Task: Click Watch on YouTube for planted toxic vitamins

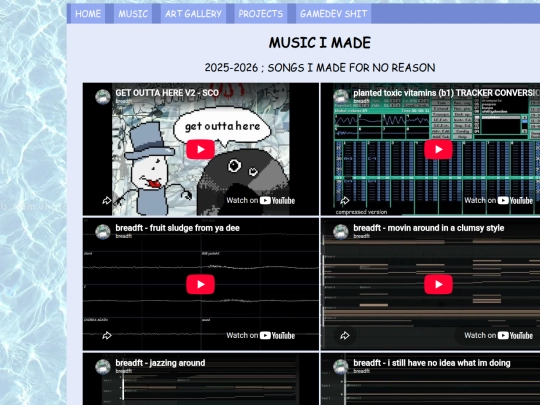Action: pos(498,200)
